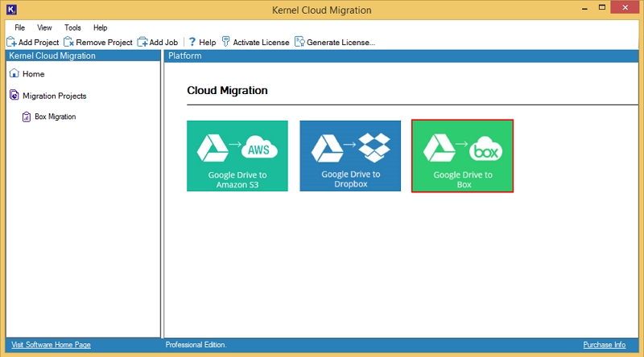Open the Purchase Info link
Image resolution: width=644 pixels, height=357 pixels.
pyautogui.click(x=605, y=345)
